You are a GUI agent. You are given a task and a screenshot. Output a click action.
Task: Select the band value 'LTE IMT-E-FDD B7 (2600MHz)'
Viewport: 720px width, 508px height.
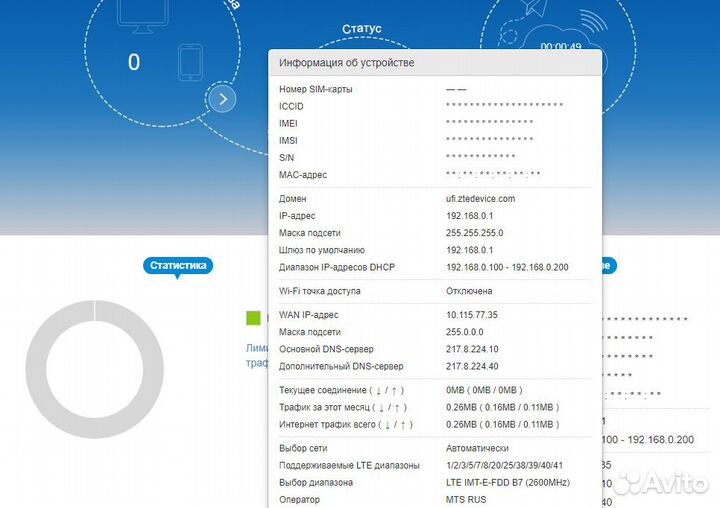click(508, 482)
